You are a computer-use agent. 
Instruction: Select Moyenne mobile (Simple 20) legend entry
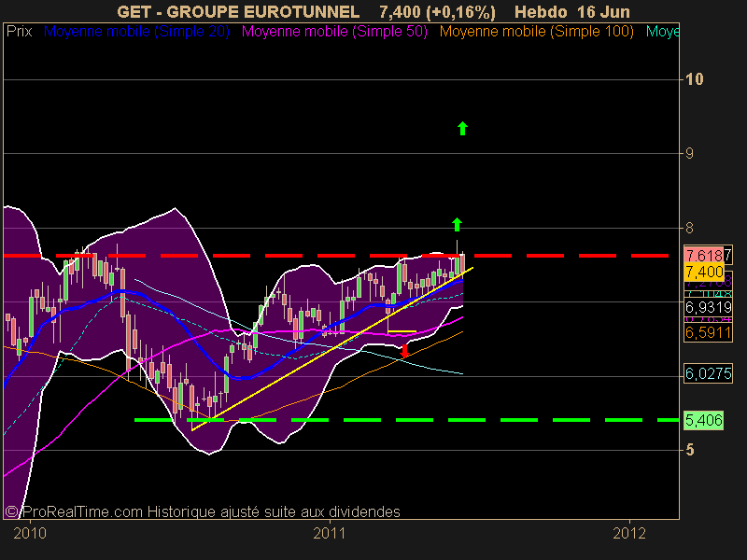(136, 32)
